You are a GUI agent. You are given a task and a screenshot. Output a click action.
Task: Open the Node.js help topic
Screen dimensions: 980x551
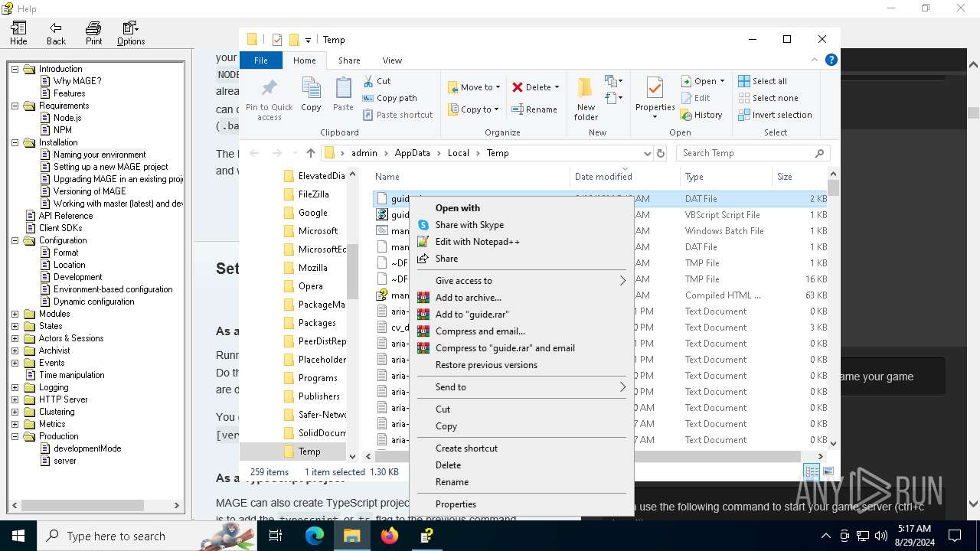67,118
